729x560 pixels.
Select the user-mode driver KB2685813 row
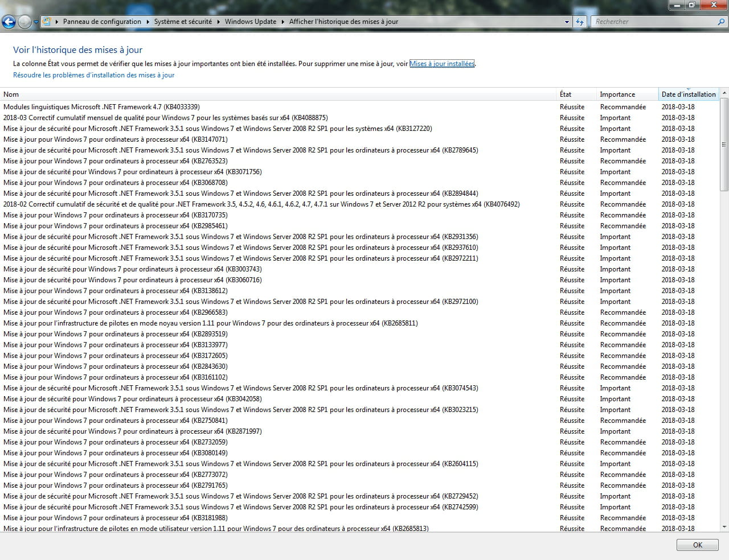pos(360,529)
